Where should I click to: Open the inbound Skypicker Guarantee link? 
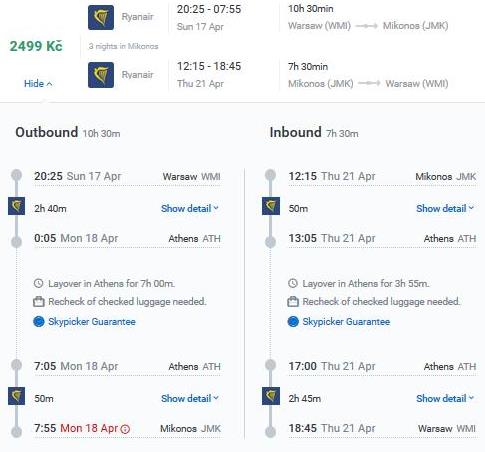(x=346, y=322)
